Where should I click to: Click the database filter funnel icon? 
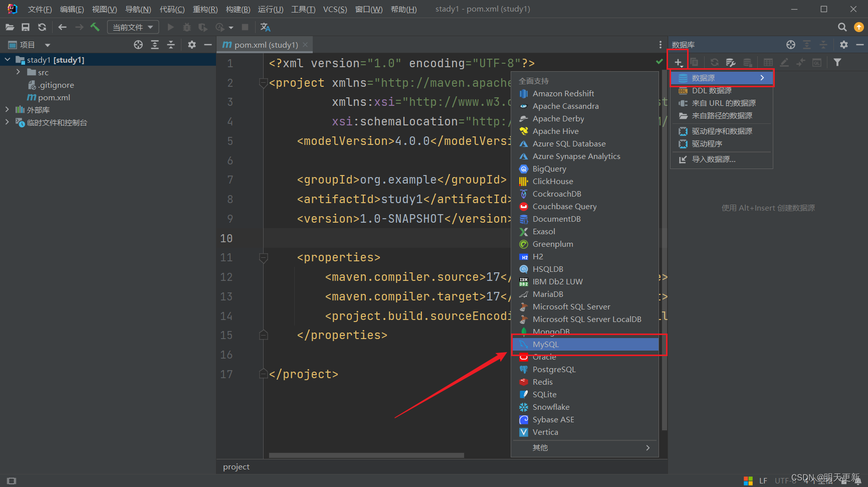pyautogui.click(x=837, y=62)
